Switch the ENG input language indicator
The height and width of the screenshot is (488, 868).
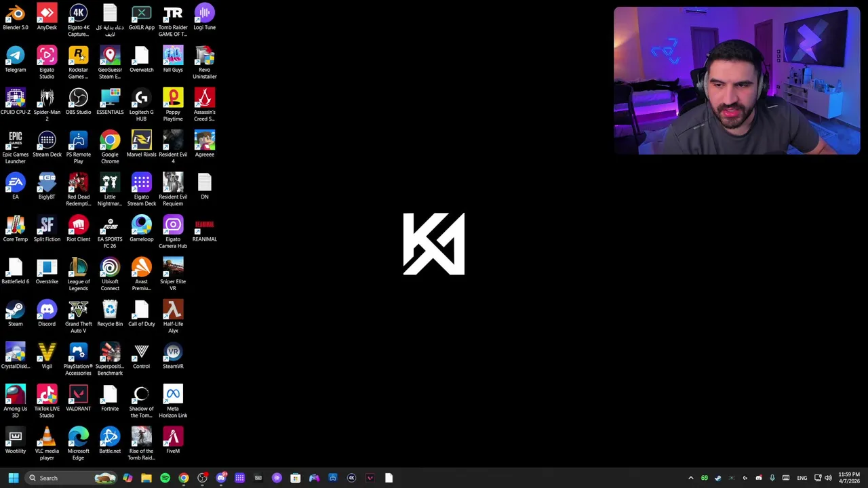(802, 478)
